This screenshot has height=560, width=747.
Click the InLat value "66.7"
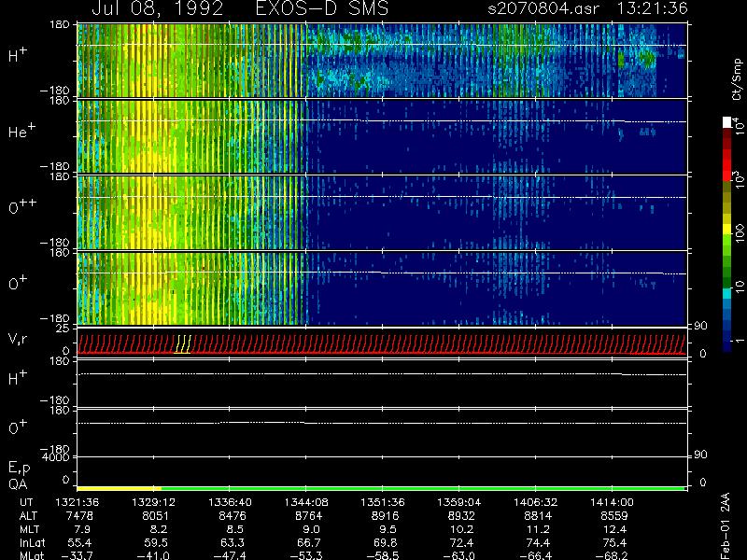309,542
